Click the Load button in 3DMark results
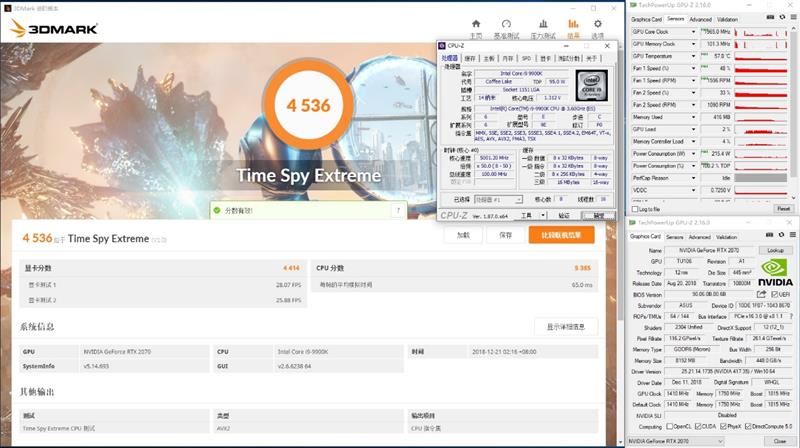Screen dimensions: 800x448 pyautogui.click(x=463, y=235)
